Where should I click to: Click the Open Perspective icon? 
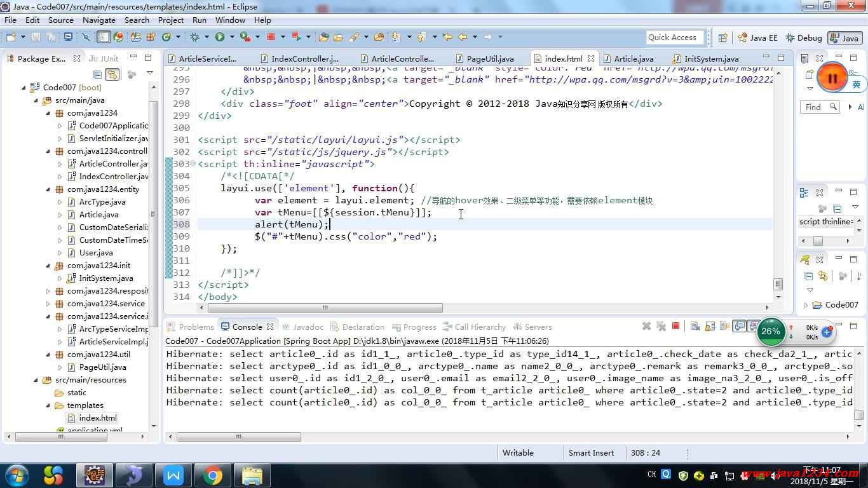point(722,37)
